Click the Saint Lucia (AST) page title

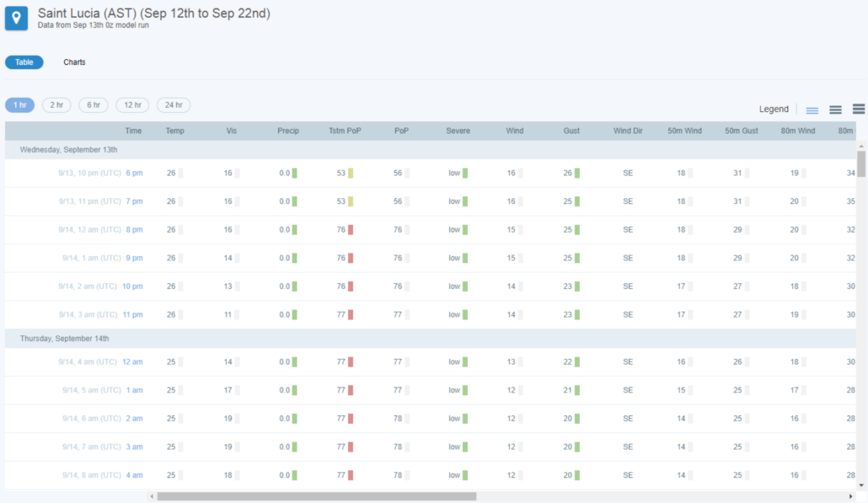[x=154, y=13]
